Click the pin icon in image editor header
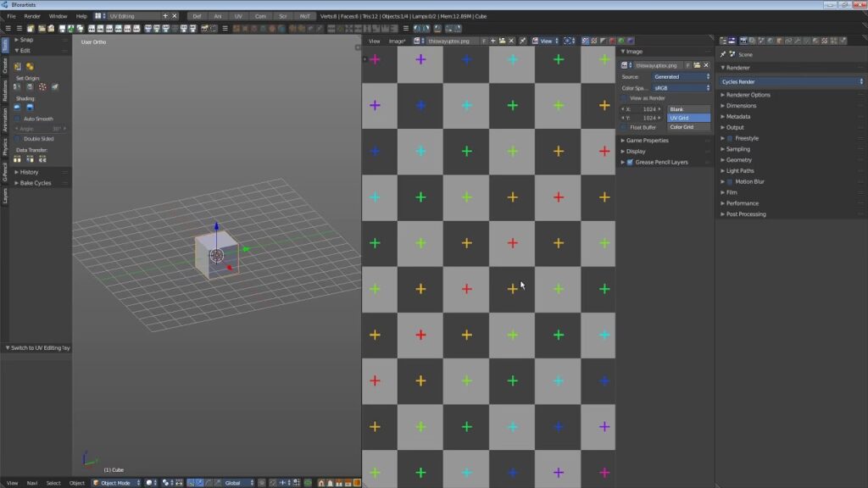 pyautogui.click(x=522, y=41)
